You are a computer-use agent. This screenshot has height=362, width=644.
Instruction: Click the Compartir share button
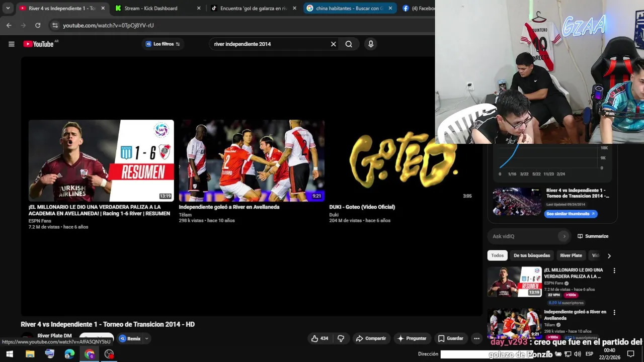pos(371,338)
